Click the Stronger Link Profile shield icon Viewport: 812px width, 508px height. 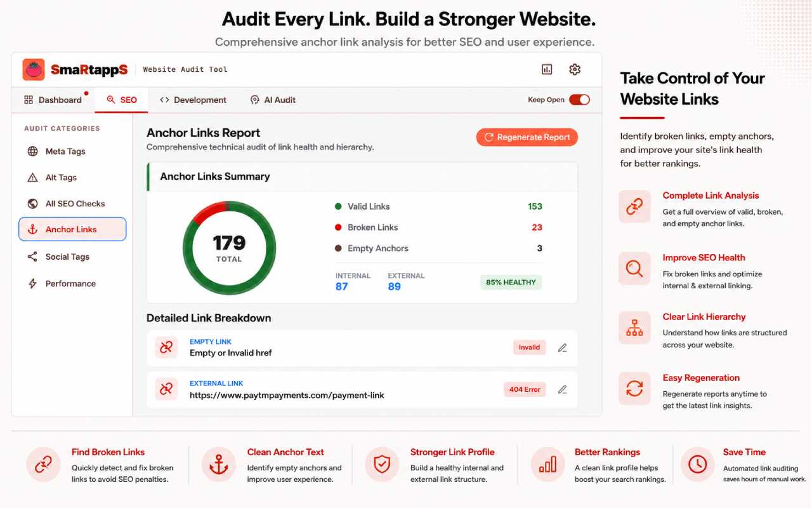coord(382,465)
